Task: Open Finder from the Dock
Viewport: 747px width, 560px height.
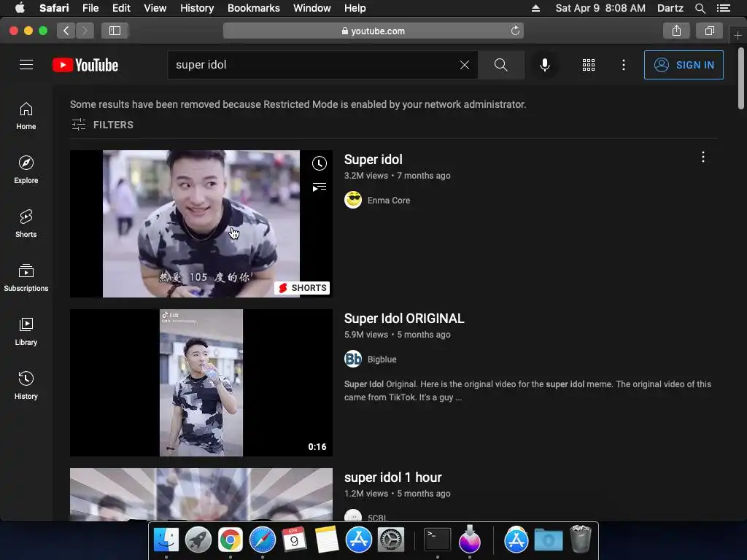Action: click(x=166, y=540)
